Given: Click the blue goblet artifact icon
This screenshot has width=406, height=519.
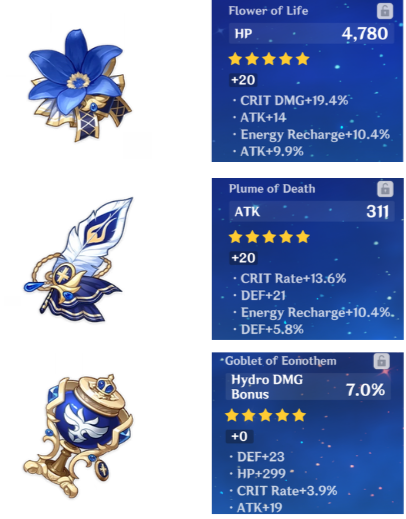Looking at the screenshot, I should click(x=78, y=436).
